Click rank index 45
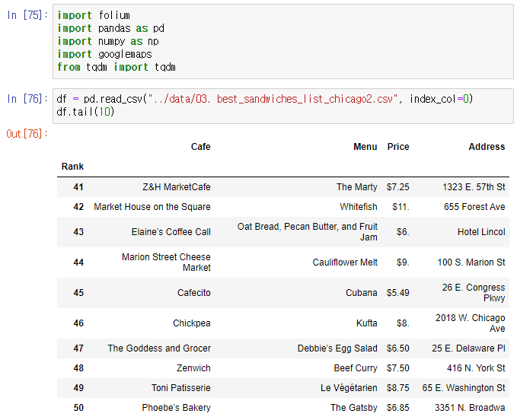Image resolution: width=517 pixels, height=420 pixels. pyautogui.click(x=78, y=293)
